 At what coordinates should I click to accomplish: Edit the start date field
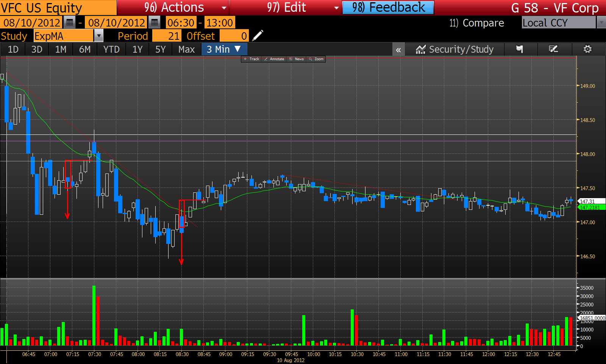pyautogui.click(x=32, y=23)
